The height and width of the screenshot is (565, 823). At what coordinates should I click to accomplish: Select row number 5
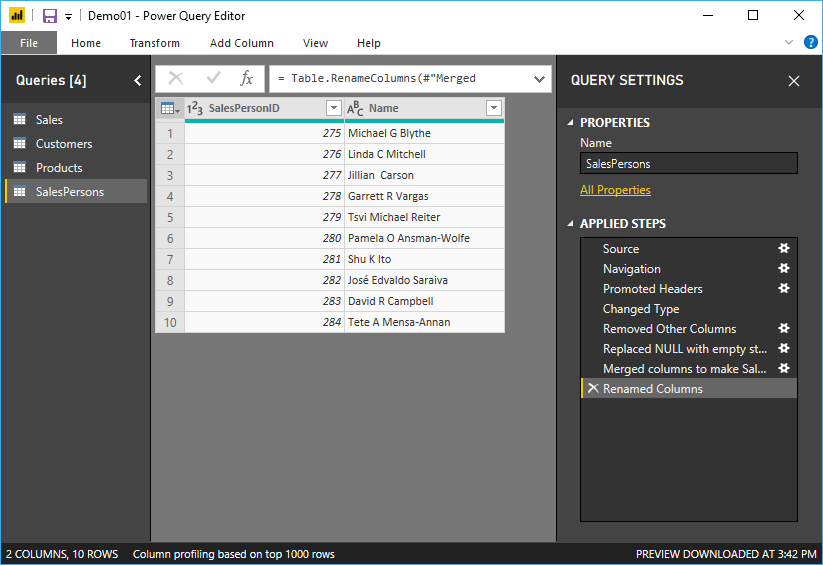click(x=170, y=217)
